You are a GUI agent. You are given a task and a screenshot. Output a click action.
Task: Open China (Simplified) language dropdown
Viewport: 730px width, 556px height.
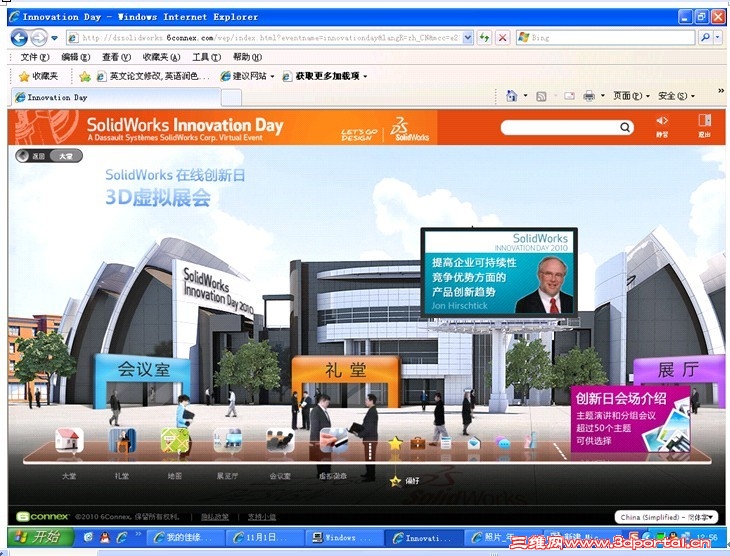(x=666, y=517)
